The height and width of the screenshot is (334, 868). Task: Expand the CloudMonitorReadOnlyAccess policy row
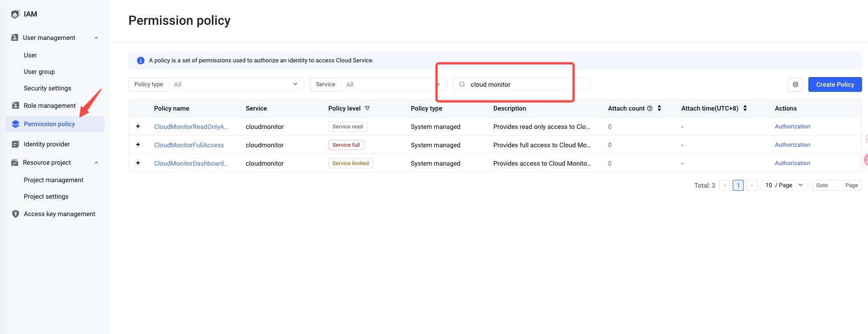pyautogui.click(x=138, y=126)
